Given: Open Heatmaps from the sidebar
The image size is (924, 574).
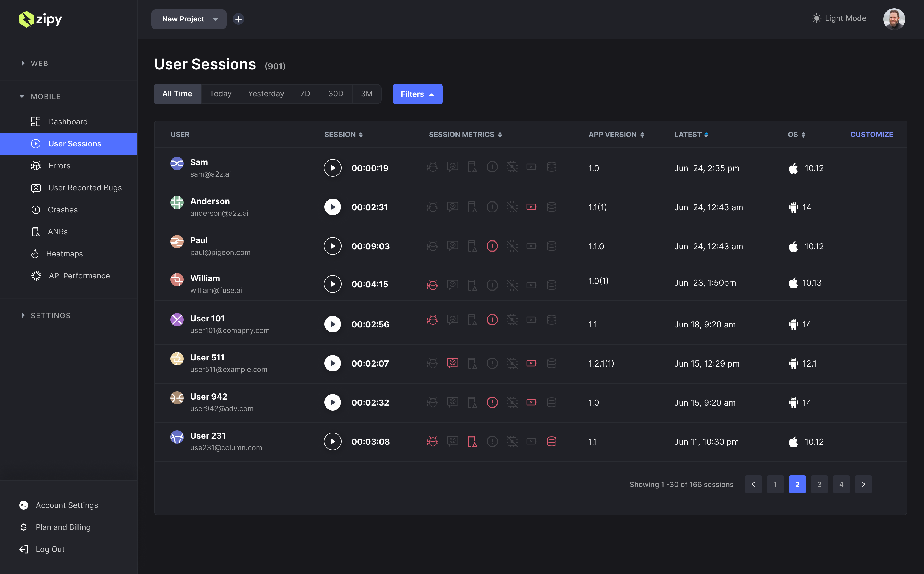Looking at the screenshot, I should point(64,254).
